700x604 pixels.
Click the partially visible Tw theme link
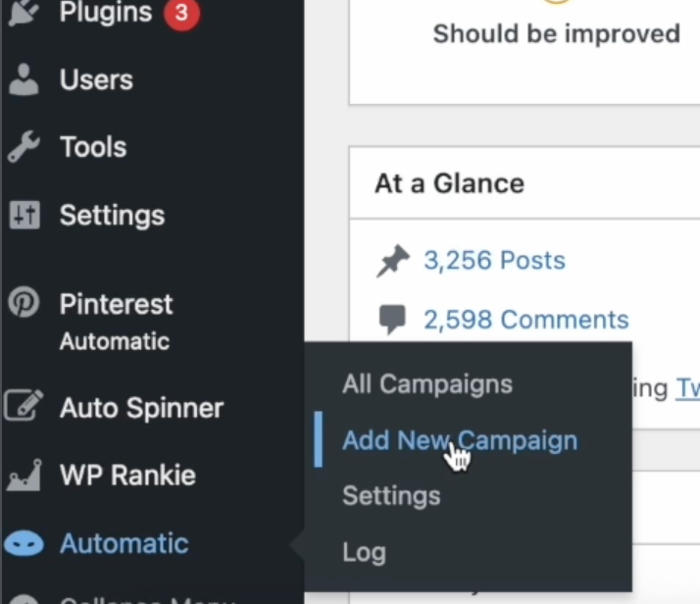point(687,388)
